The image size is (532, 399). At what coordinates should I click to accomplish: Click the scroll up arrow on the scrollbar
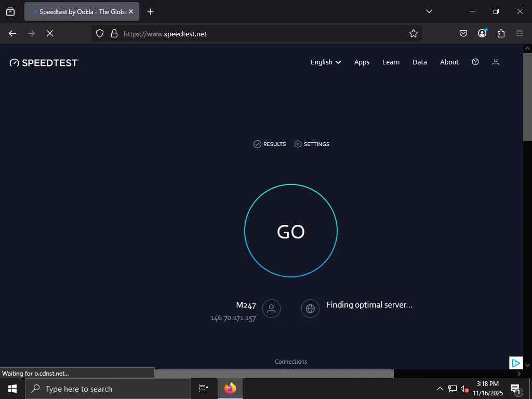pos(527,48)
